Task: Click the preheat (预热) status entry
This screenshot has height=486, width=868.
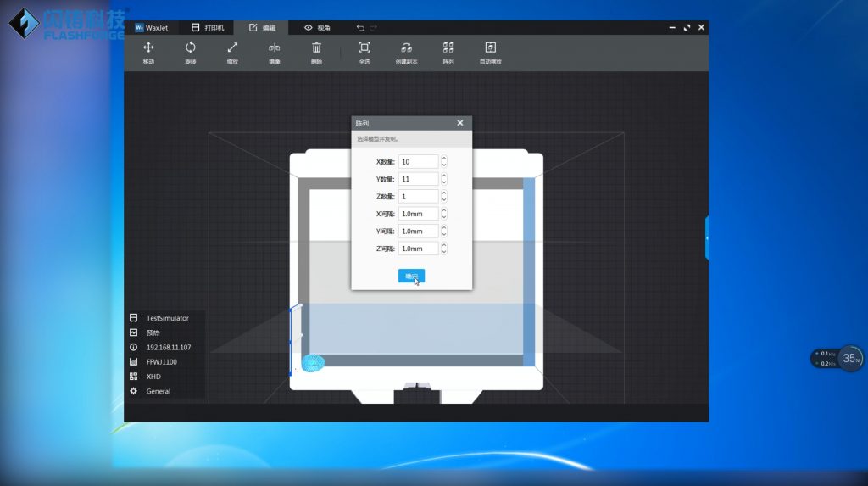Action: [145, 332]
